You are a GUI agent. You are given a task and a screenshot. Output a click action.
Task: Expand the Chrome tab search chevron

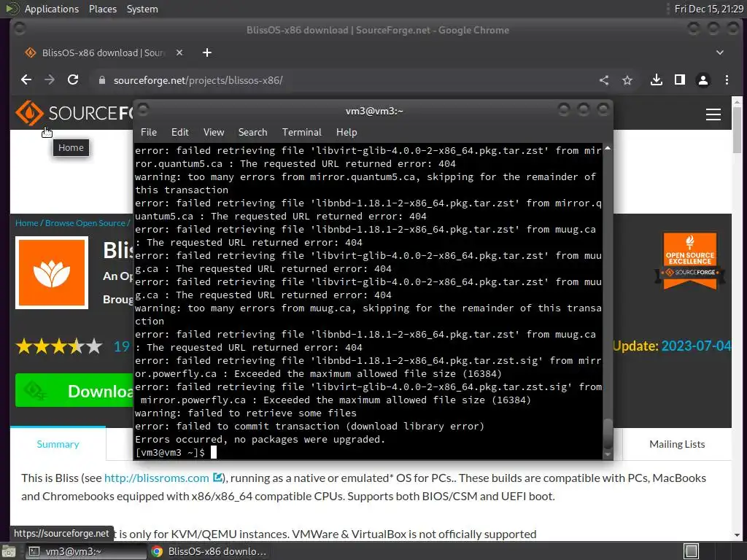720,52
